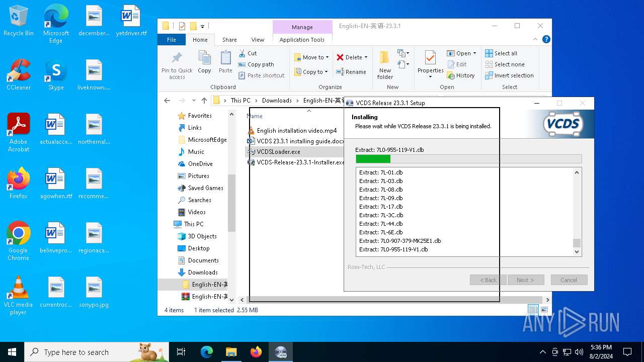644x362 pixels.
Task: Click Select all
Action: pos(501,53)
